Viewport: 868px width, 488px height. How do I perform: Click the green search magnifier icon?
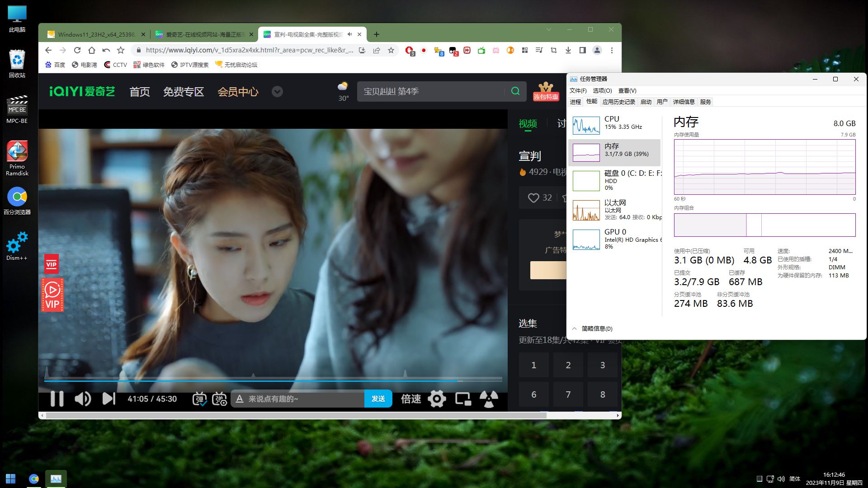click(515, 91)
